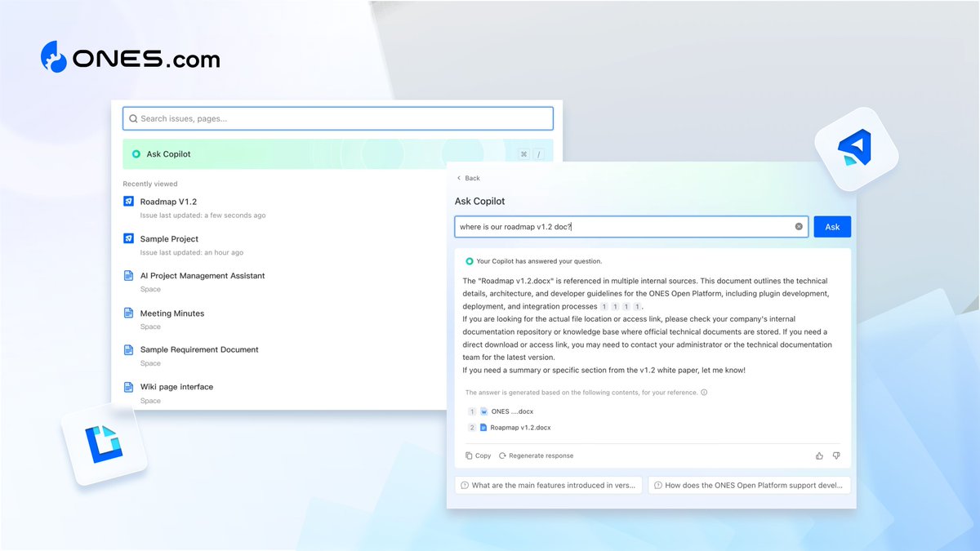Go Back from Ask Copilot panel

click(x=468, y=178)
